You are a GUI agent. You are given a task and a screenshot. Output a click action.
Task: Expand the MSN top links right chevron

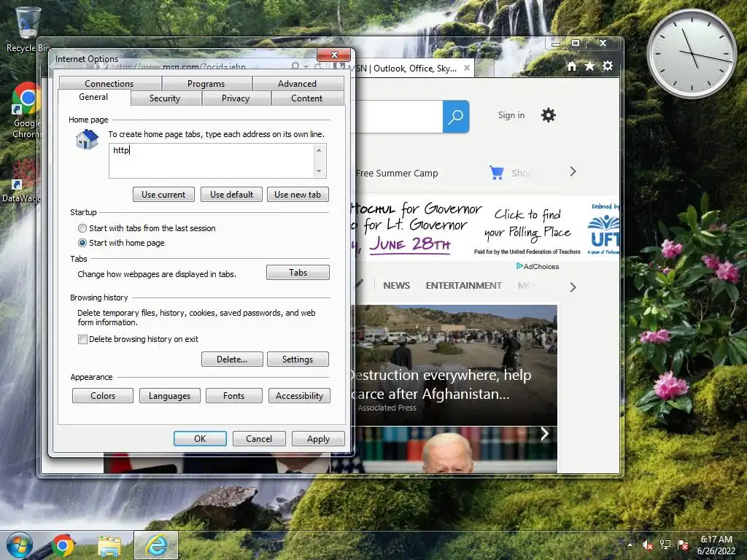[573, 171]
